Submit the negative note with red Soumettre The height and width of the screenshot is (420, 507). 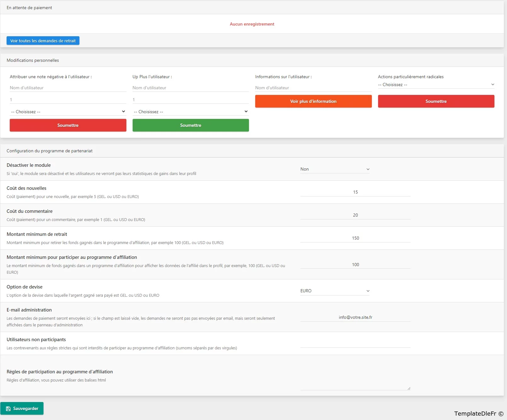68,125
